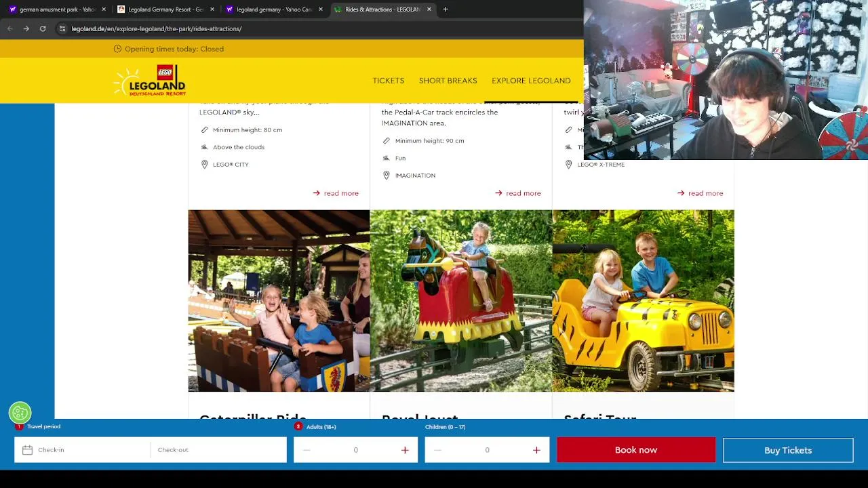Click the location pin icon beside LEGO CITY
The image size is (868, 488).
(204, 164)
